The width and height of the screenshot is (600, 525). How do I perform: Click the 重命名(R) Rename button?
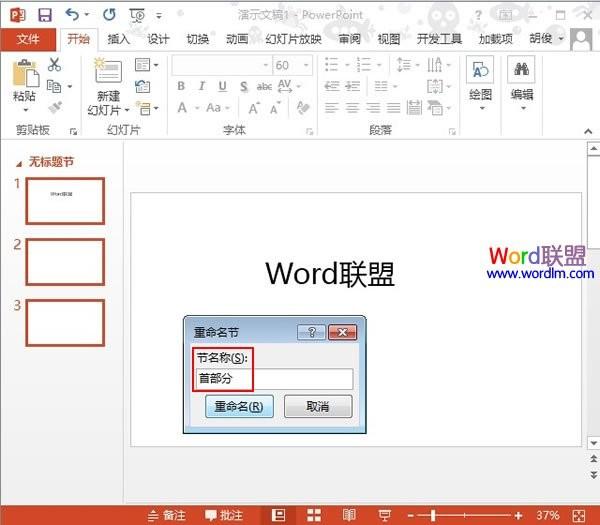click(x=239, y=406)
